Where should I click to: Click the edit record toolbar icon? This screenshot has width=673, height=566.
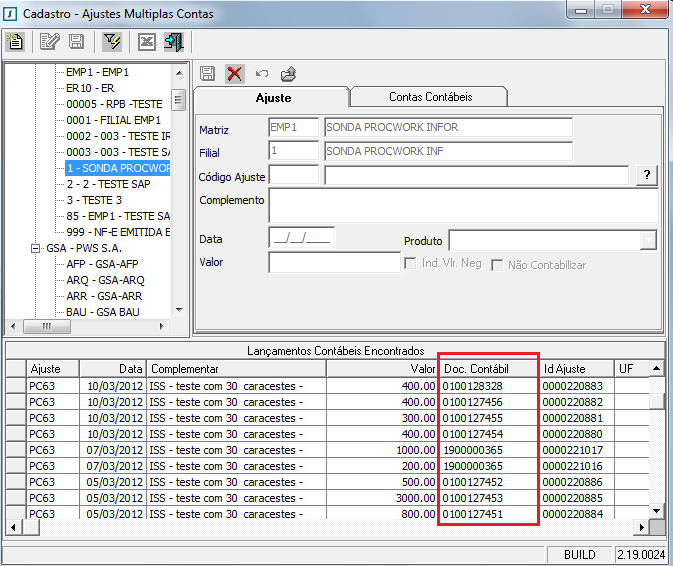pos(49,42)
